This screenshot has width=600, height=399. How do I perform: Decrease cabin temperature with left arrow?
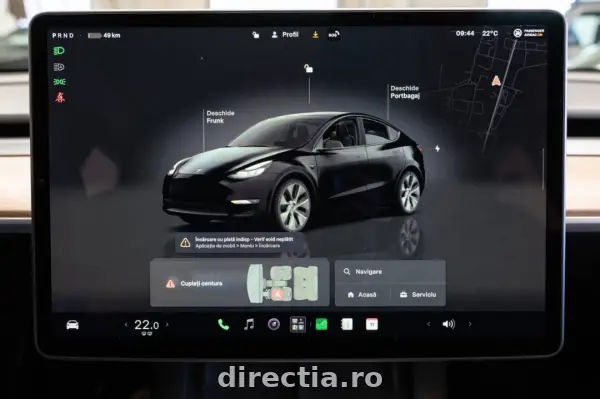click(x=126, y=325)
